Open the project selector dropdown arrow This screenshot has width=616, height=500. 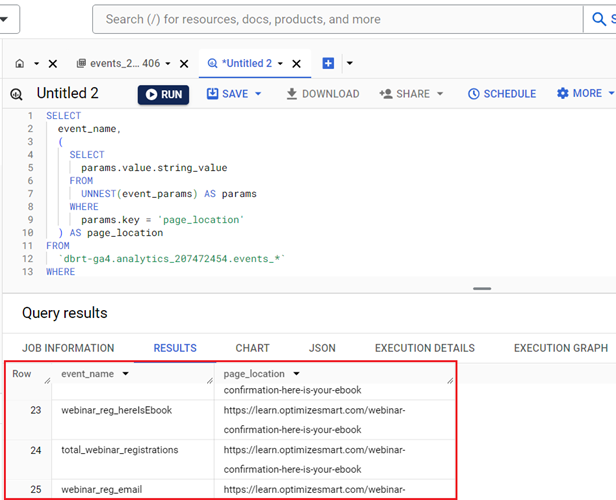point(5,19)
